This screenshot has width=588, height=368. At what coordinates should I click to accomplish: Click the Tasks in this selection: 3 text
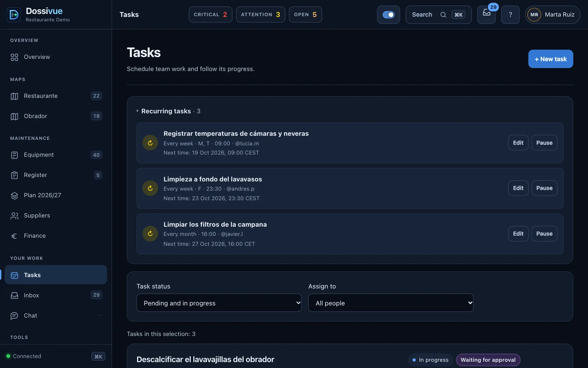(161, 334)
